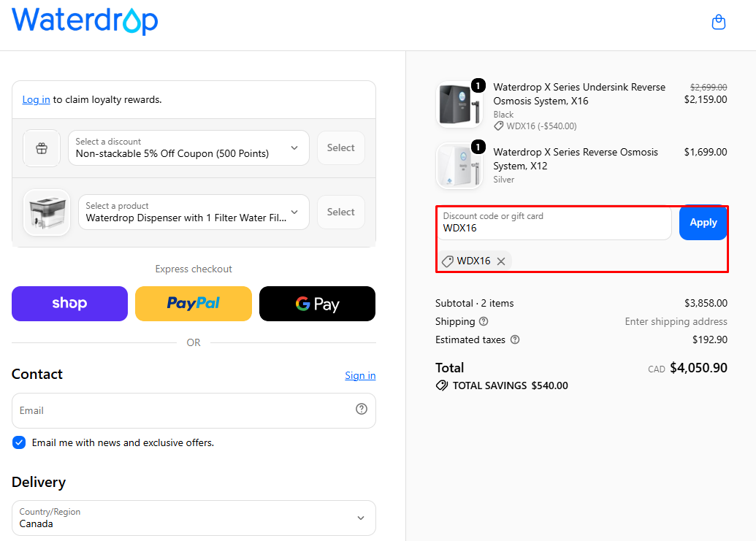
Task: Open the shopping bag cart icon
Action: point(719,22)
